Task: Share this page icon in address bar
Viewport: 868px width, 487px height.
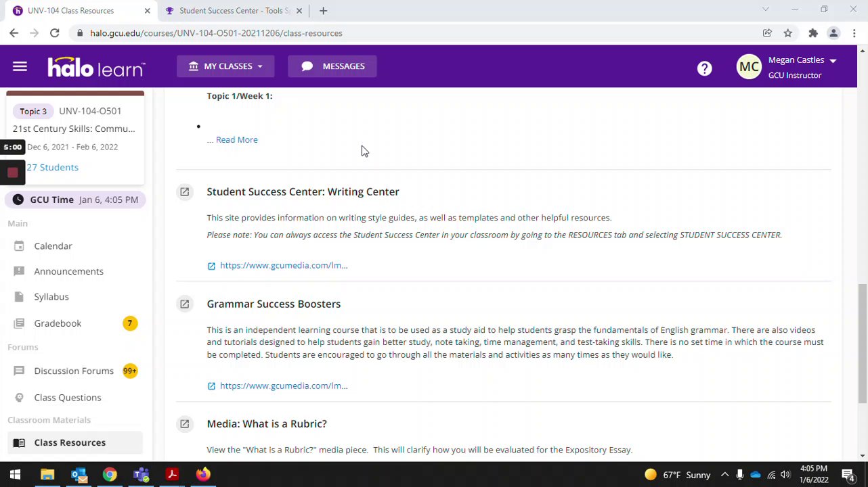Action: [x=767, y=33]
